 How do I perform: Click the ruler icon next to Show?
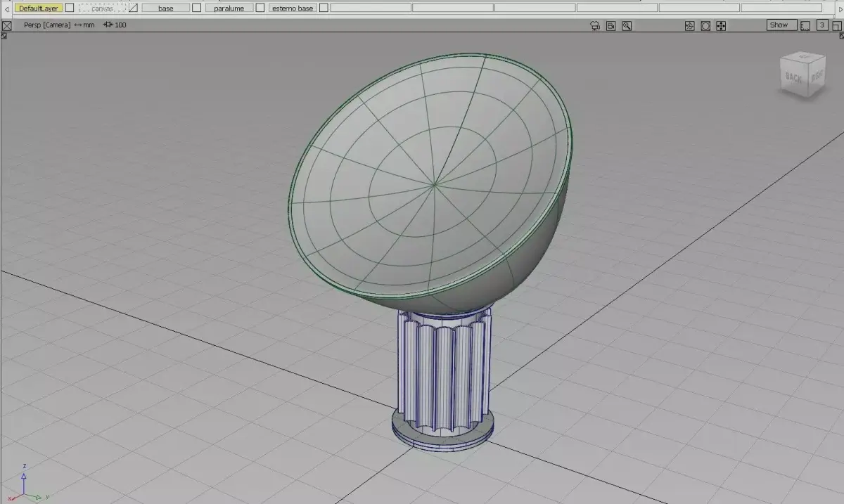tap(805, 25)
